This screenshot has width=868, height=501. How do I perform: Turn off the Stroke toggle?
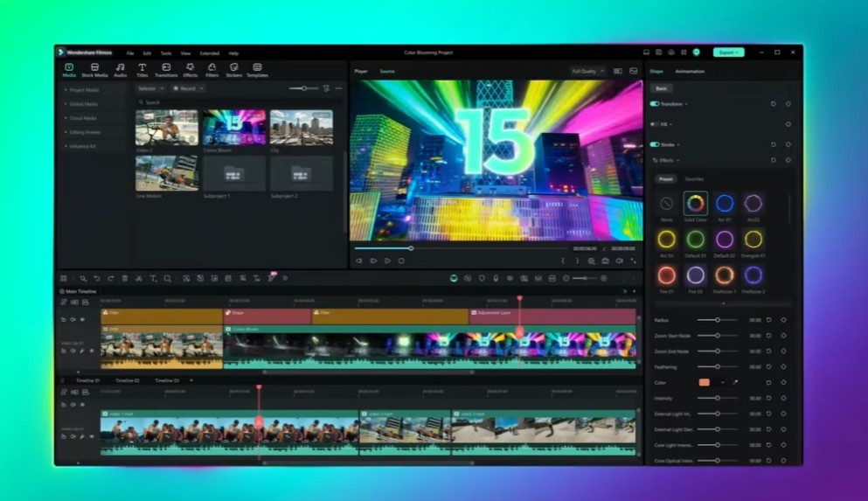655,144
